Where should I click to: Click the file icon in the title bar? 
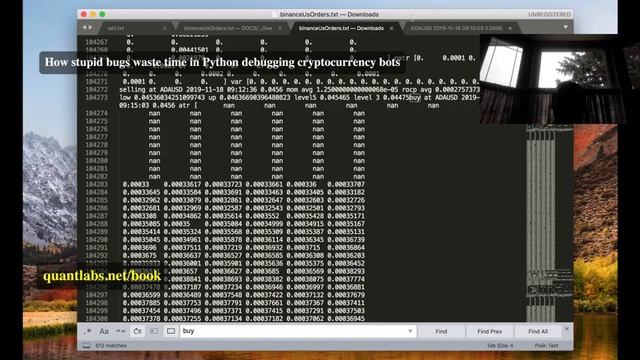[x=275, y=14]
